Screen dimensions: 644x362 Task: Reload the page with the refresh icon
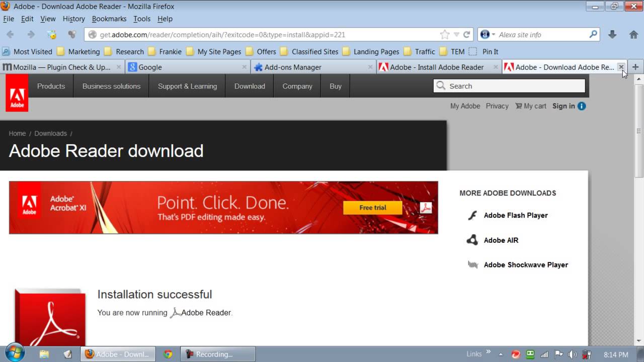click(466, 35)
